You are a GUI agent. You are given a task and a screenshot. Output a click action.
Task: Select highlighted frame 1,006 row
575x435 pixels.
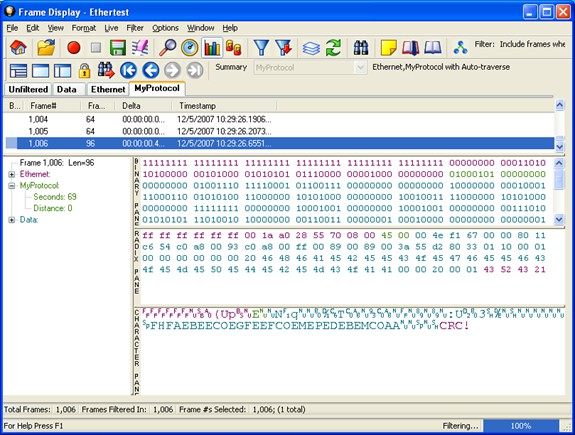pos(279,143)
